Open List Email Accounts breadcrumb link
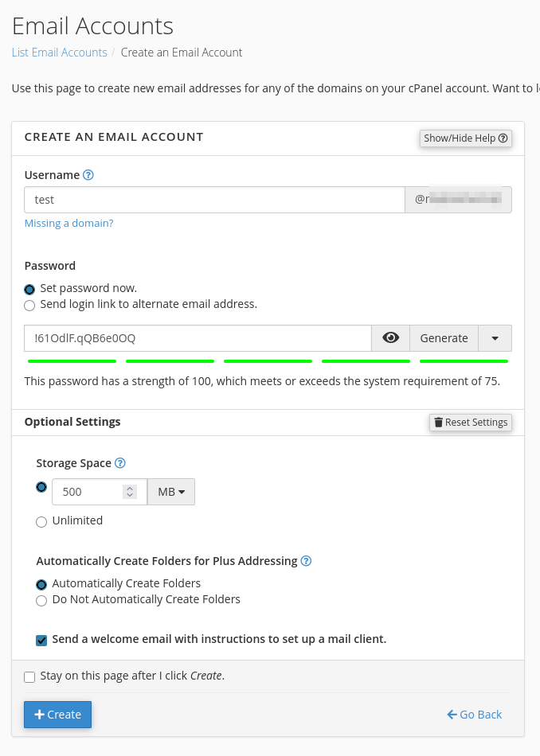Screen dimensions: 540x756 coord(59,53)
